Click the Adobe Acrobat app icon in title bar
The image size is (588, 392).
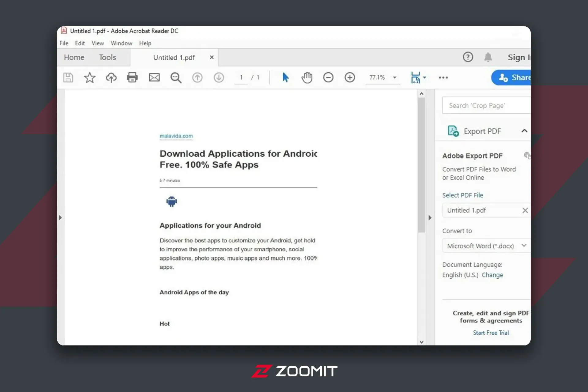[x=64, y=31]
